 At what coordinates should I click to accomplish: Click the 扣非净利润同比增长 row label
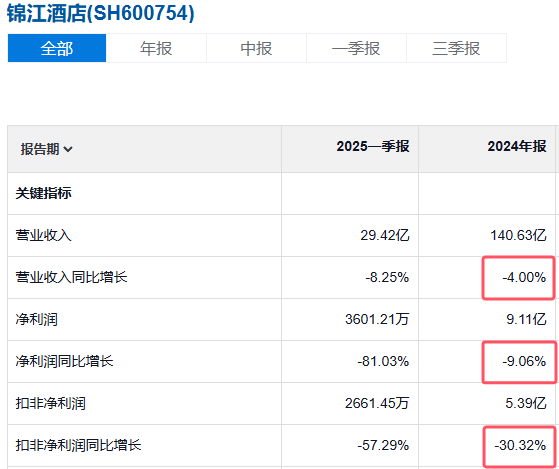pos(78,445)
